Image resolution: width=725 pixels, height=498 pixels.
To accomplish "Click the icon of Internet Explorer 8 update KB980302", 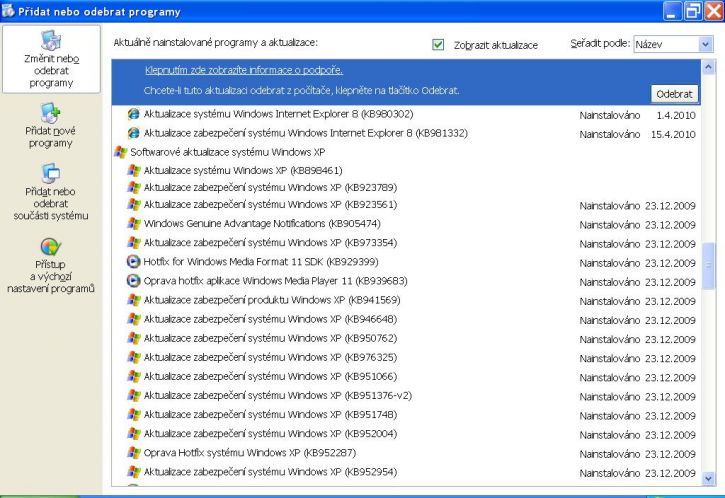I will pyautogui.click(x=134, y=114).
